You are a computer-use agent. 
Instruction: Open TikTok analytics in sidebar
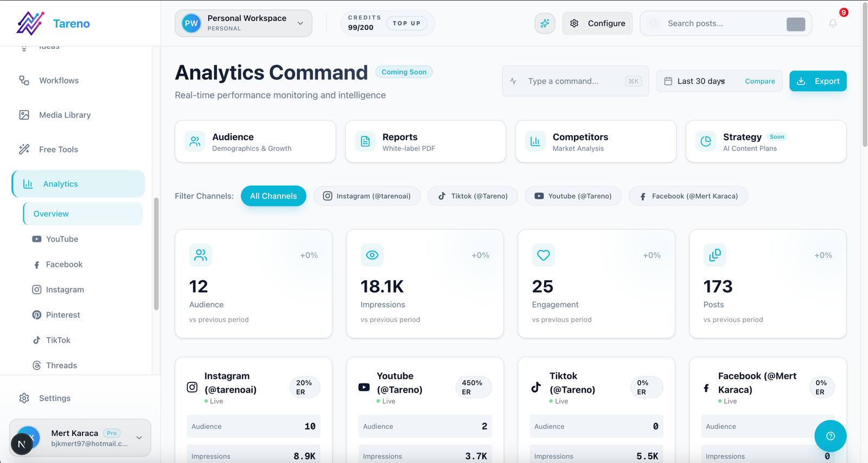click(58, 340)
